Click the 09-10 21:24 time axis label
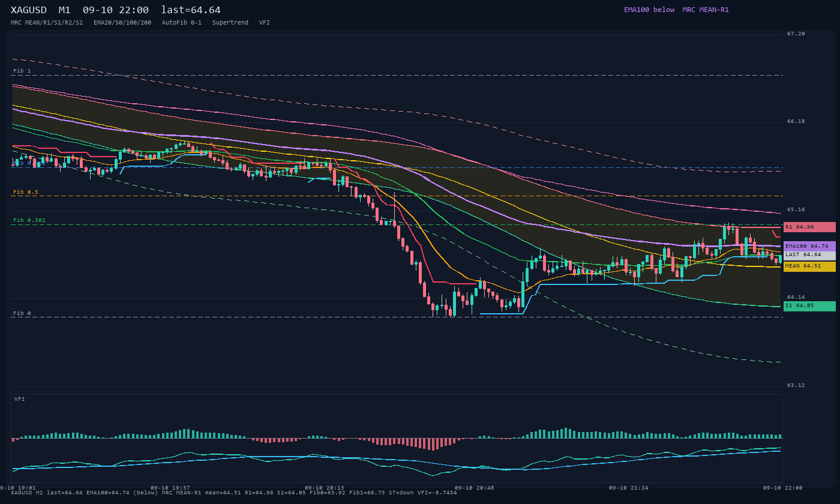This screenshot has height=504, width=840. pos(629,488)
